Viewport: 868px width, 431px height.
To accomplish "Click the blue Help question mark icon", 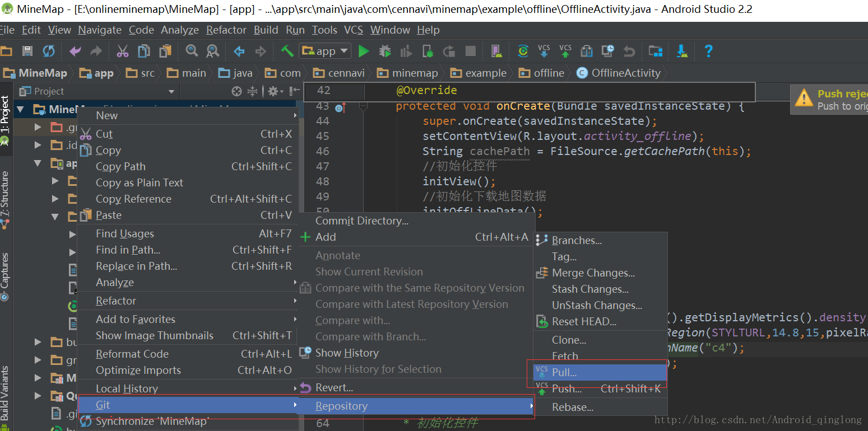I will click(x=708, y=51).
